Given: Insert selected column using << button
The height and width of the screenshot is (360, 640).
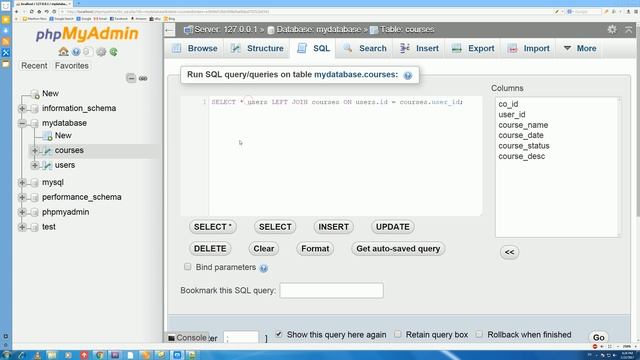Looking at the screenshot, I should pos(509,252).
